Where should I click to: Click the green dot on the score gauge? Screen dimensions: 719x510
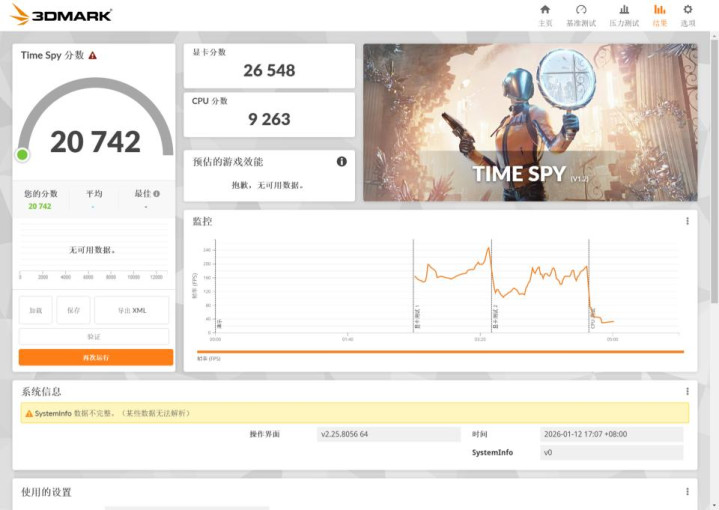[x=22, y=155]
